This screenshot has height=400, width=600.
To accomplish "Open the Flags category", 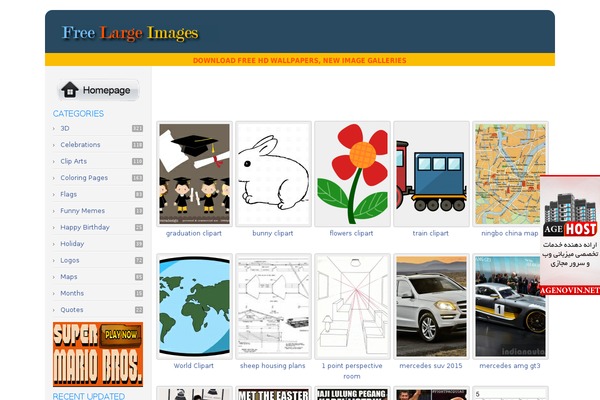I will [68, 194].
